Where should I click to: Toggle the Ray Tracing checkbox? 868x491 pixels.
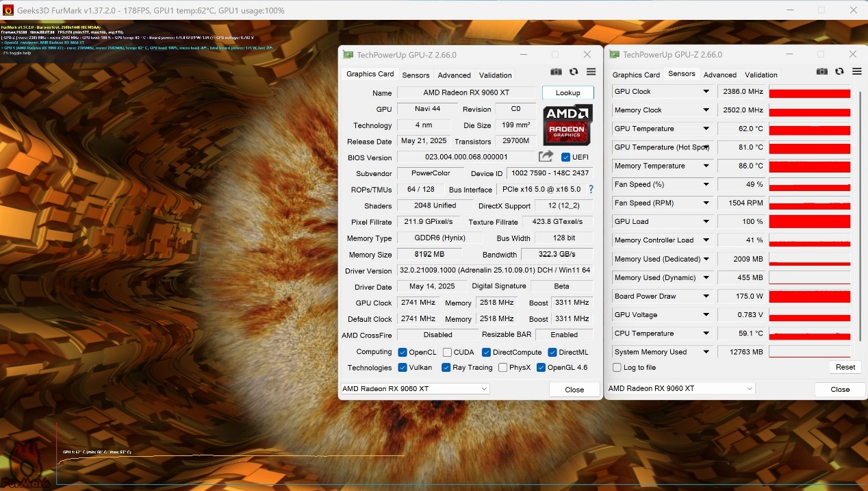[446, 368]
